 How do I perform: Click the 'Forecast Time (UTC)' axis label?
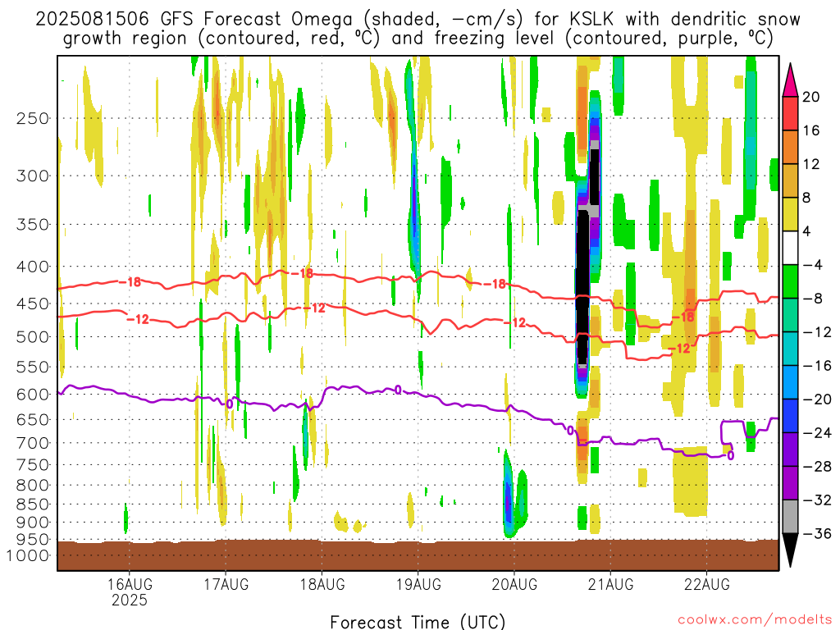point(418,622)
